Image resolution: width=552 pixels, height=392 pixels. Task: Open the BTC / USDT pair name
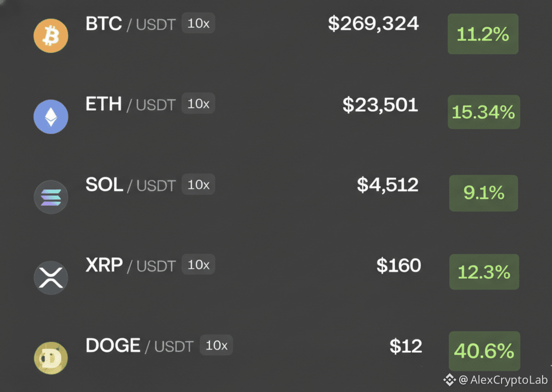tap(131, 24)
